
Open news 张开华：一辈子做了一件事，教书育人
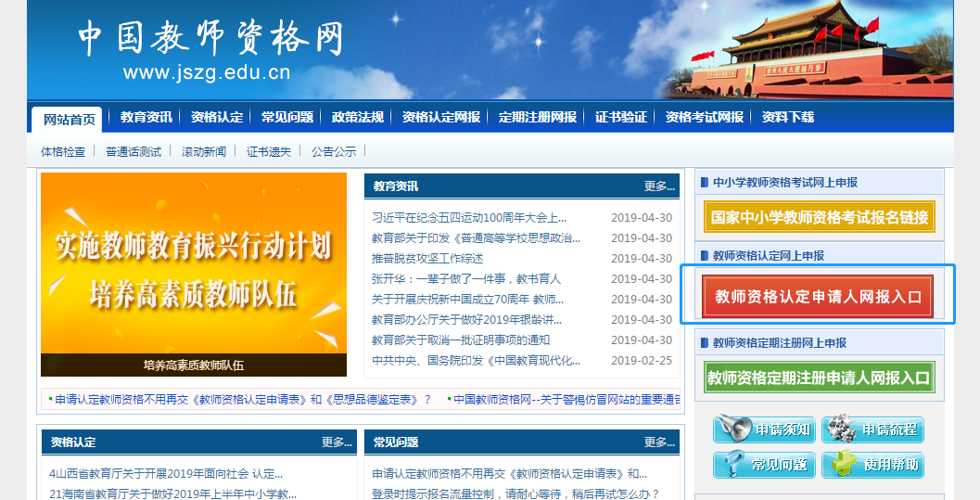(x=466, y=278)
